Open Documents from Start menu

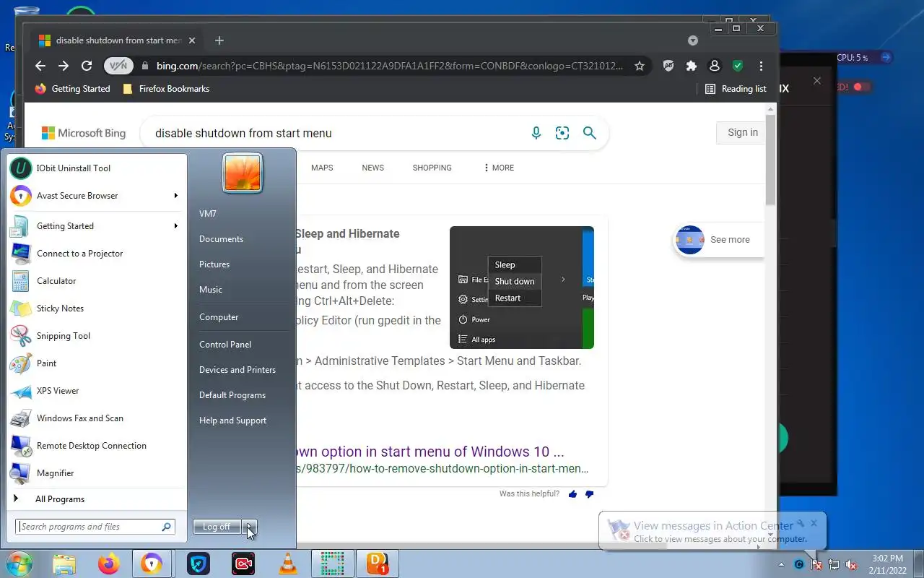[x=221, y=239]
